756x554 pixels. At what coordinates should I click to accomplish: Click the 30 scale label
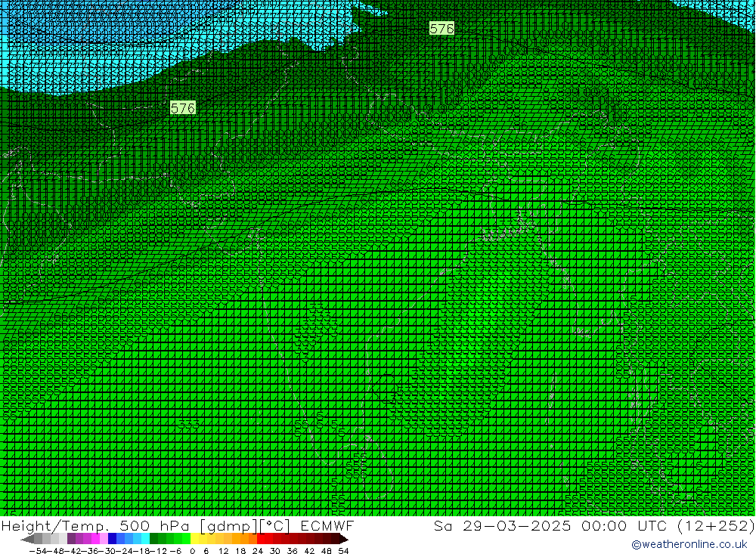(x=275, y=551)
